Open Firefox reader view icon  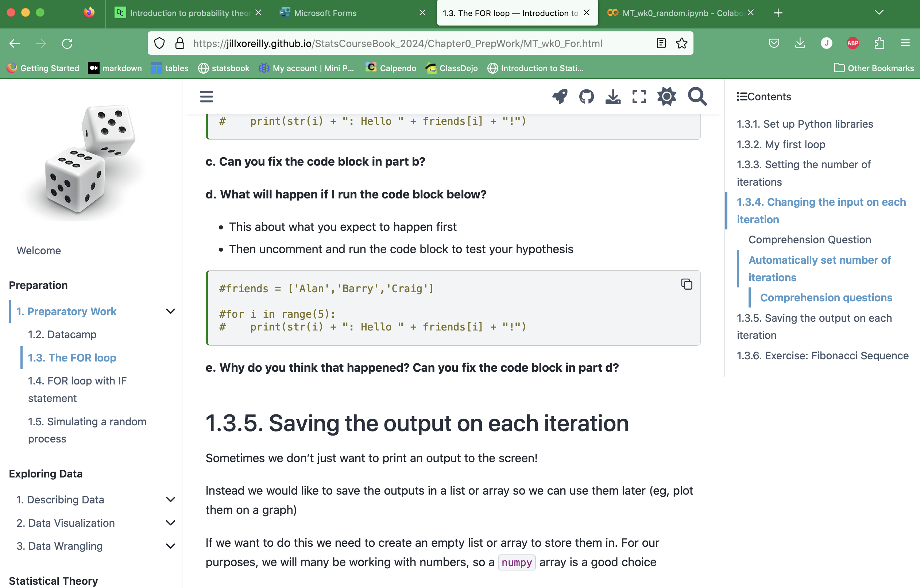pyautogui.click(x=661, y=43)
